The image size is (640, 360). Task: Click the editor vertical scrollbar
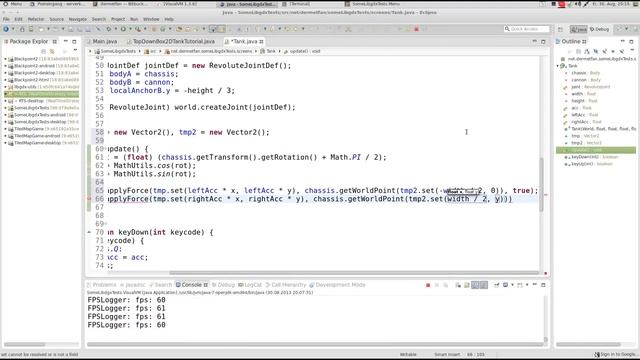[542, 184]
